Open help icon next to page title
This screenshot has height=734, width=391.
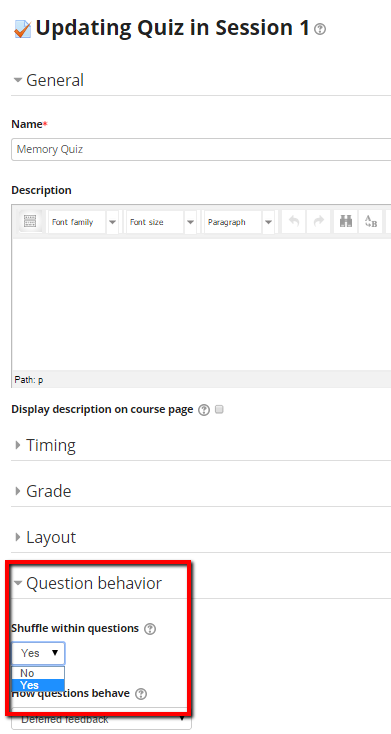[320, 29]
